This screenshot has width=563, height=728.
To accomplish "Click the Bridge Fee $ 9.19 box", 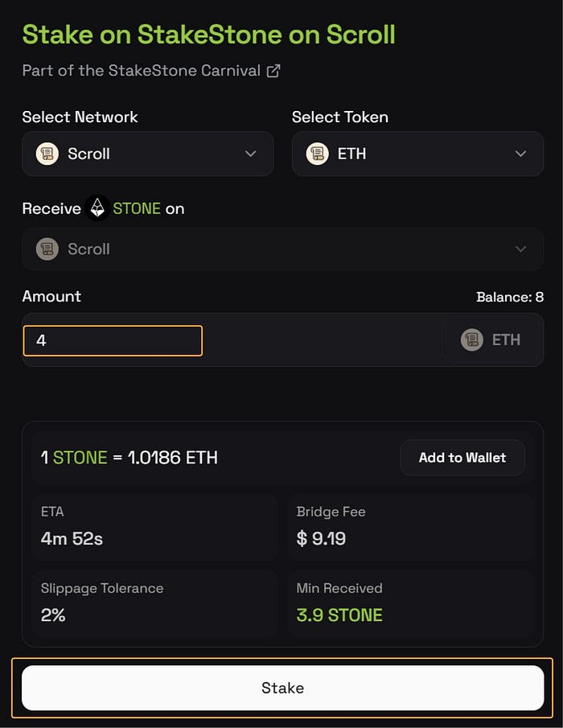I will click(410, 527).
